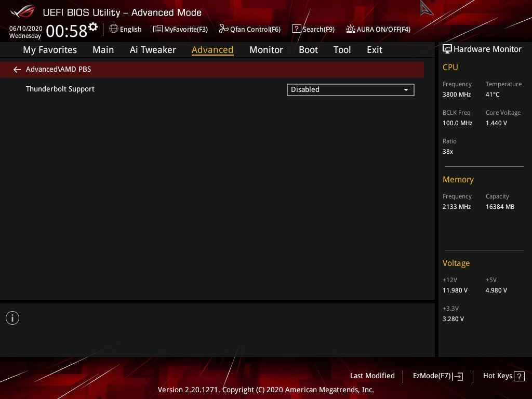Click the Hardware Monitor display icon
The image size is (532, 399).
(447, 49)
